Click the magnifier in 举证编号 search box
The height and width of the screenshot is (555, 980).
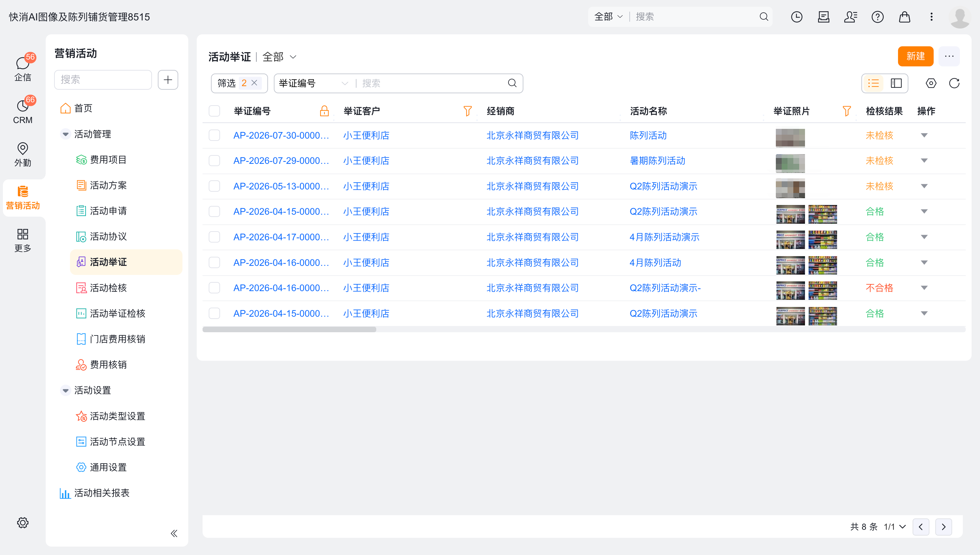512,83
